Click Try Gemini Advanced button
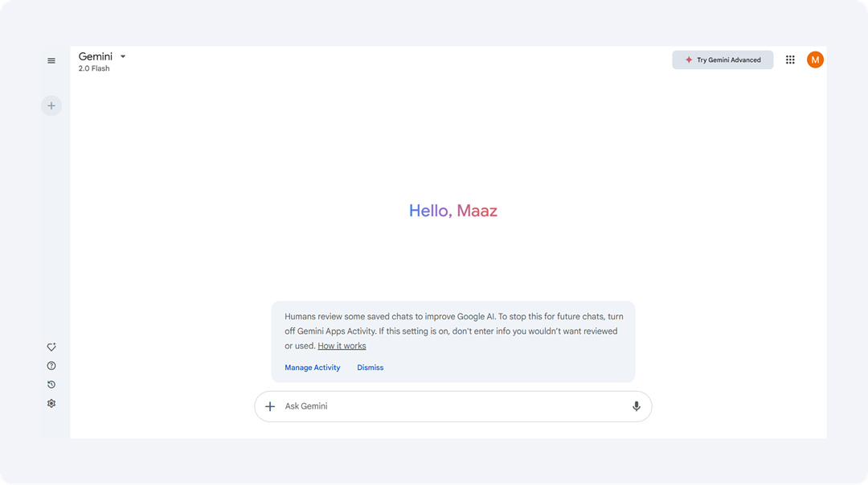 coord(723,60)
